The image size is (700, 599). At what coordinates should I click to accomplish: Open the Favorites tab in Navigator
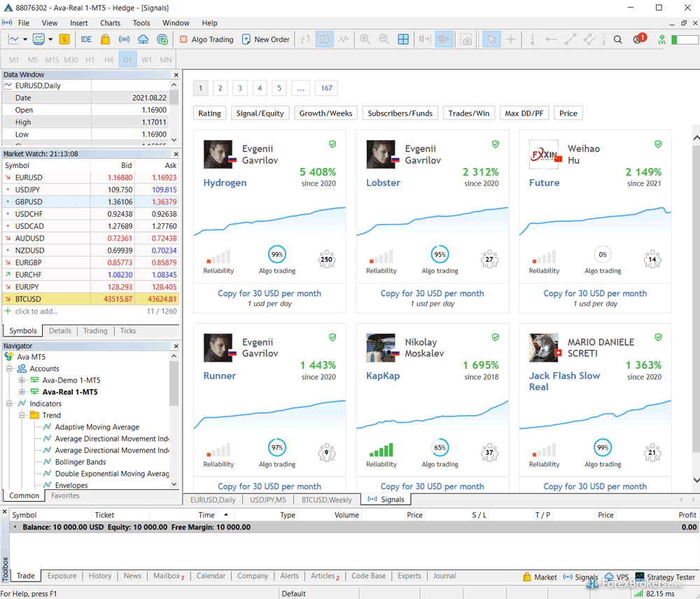coord(65,495)
